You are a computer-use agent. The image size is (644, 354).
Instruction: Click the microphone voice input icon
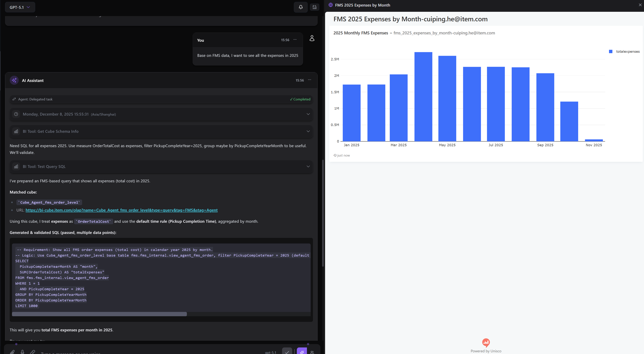pyautogui.click(x=22, y=352)
